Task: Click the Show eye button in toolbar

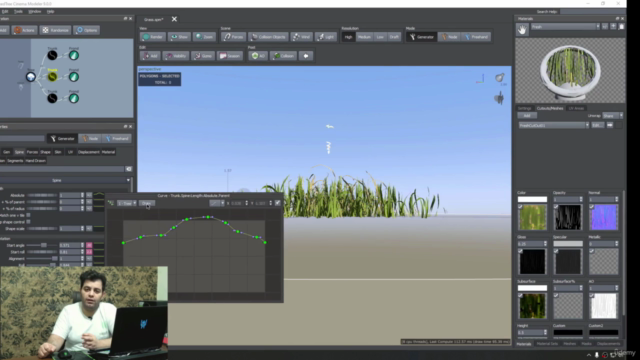Action: click(x=179, y=37)
